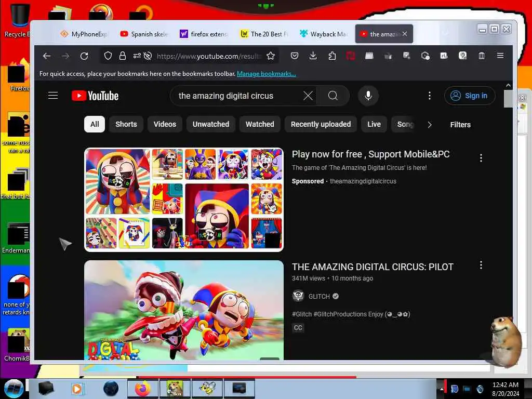
Task: Open options menu for the PILOT video
Action: (x=481, y=265)
